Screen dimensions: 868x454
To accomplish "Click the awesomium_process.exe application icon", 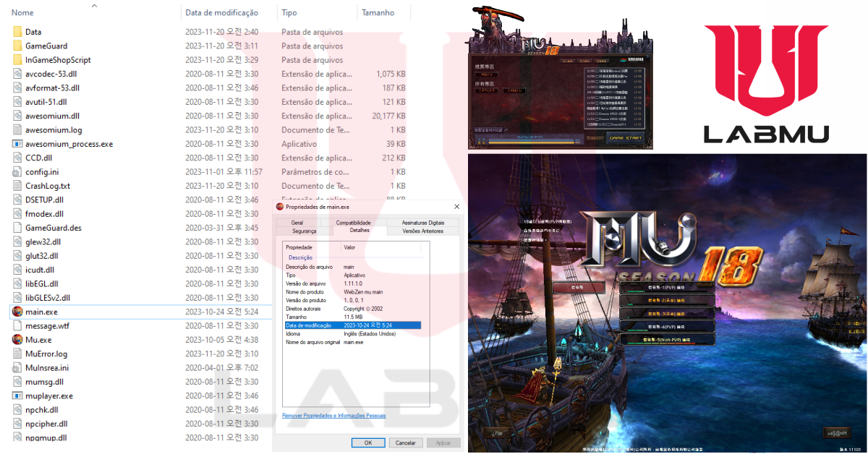I will (18, 143).
